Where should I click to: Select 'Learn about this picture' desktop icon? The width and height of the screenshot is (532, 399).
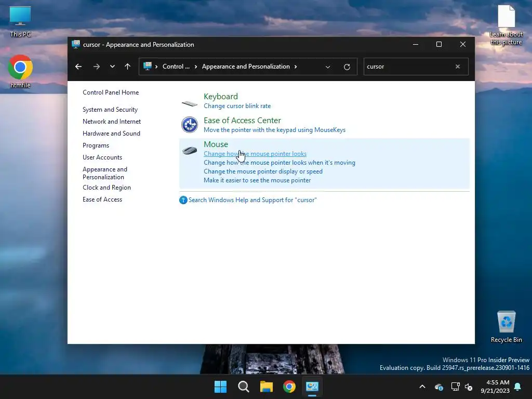click(x=506, y=25)
